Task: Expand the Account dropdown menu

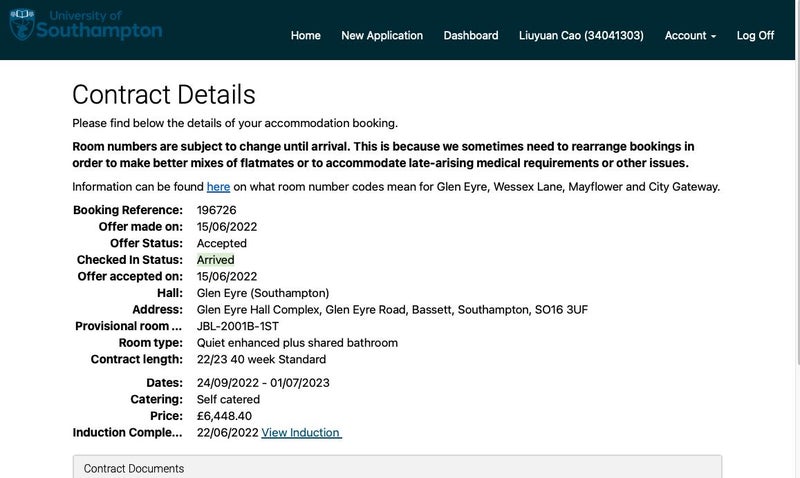Action: (x=690, y=35)
